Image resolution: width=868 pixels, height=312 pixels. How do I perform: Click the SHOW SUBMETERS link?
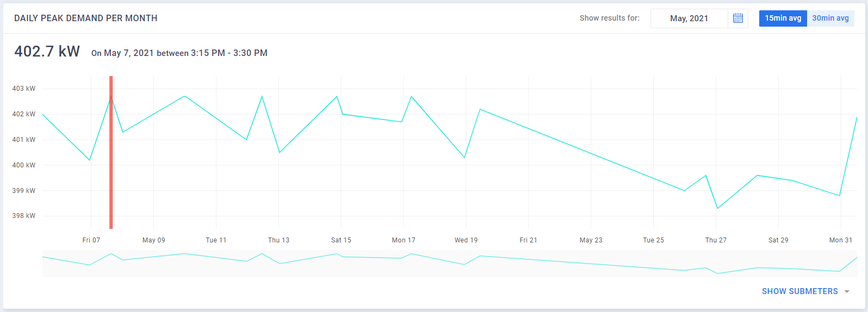pos(799,291)
